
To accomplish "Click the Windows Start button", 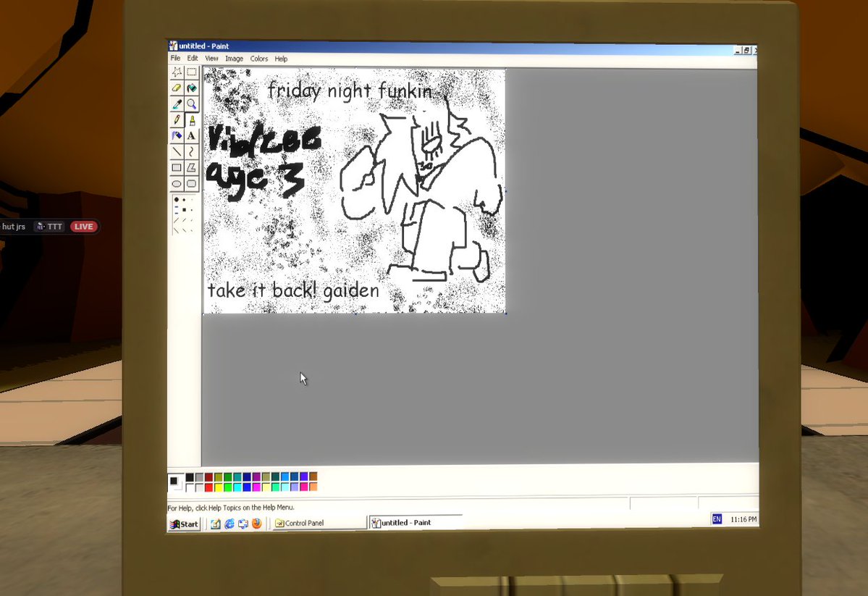I will [x=184, y=524].
